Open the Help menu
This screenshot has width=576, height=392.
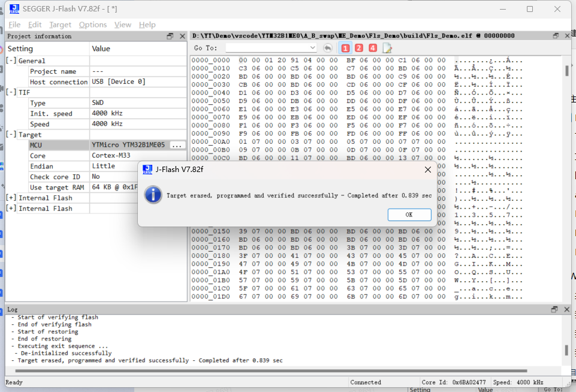tap(147, 25)
